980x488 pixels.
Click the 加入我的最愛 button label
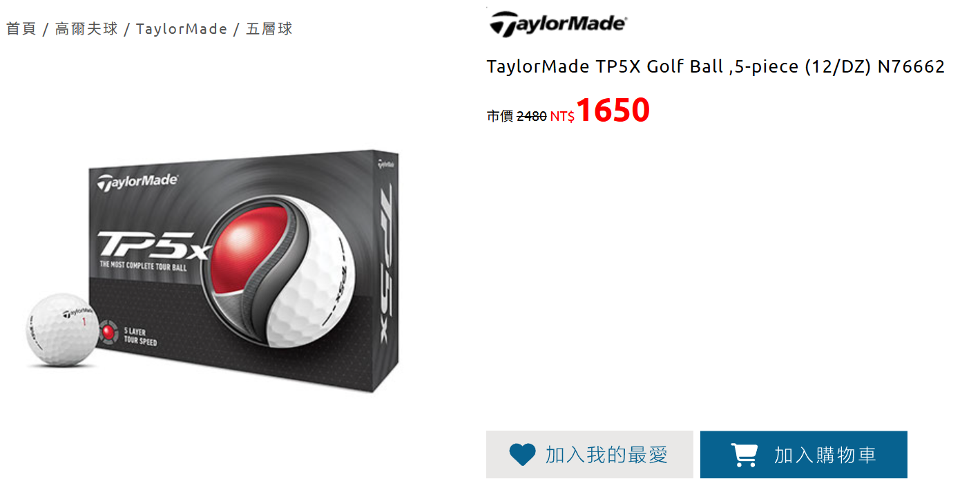(607, 455)
